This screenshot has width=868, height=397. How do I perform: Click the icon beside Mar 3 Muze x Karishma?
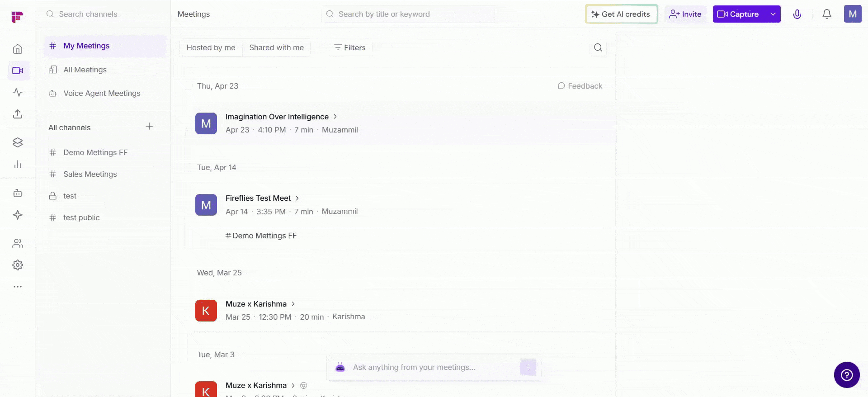[304, 385]
